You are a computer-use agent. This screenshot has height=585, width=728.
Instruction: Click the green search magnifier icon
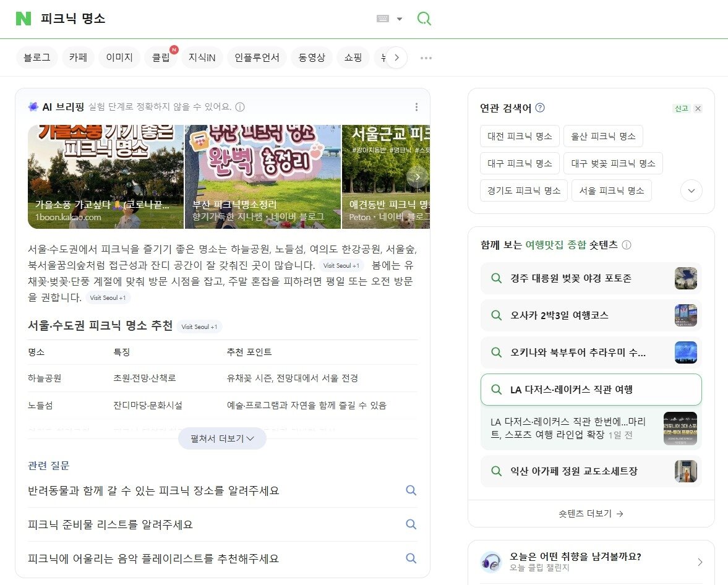[424, 19]
